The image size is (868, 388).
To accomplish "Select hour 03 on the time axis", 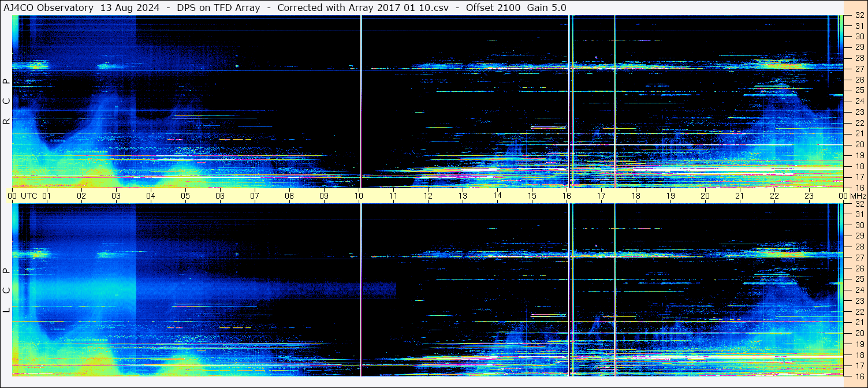I will point(116,196).
